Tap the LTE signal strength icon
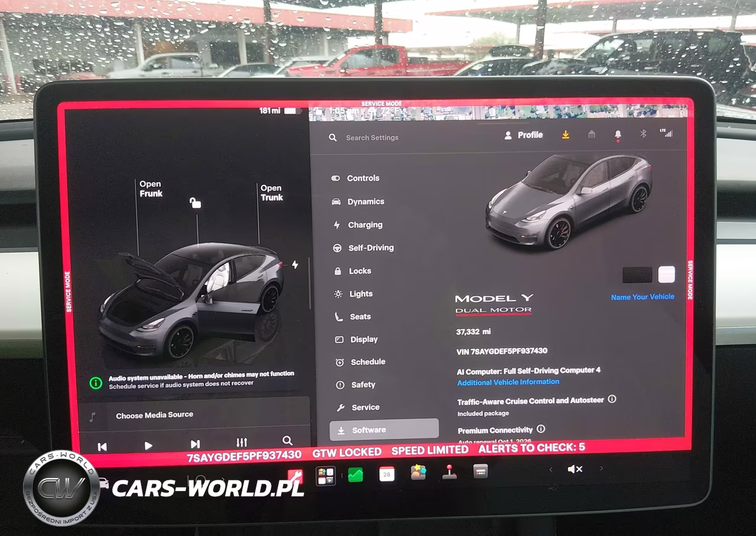This screenshot has width=756, height=536. [x=666, y=133]
